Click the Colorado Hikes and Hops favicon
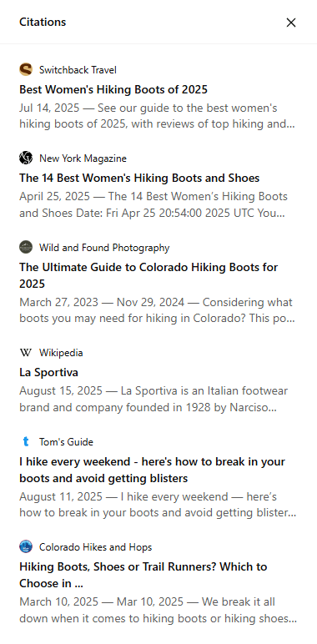Screen dimensions: 317x644 [26, 546]
